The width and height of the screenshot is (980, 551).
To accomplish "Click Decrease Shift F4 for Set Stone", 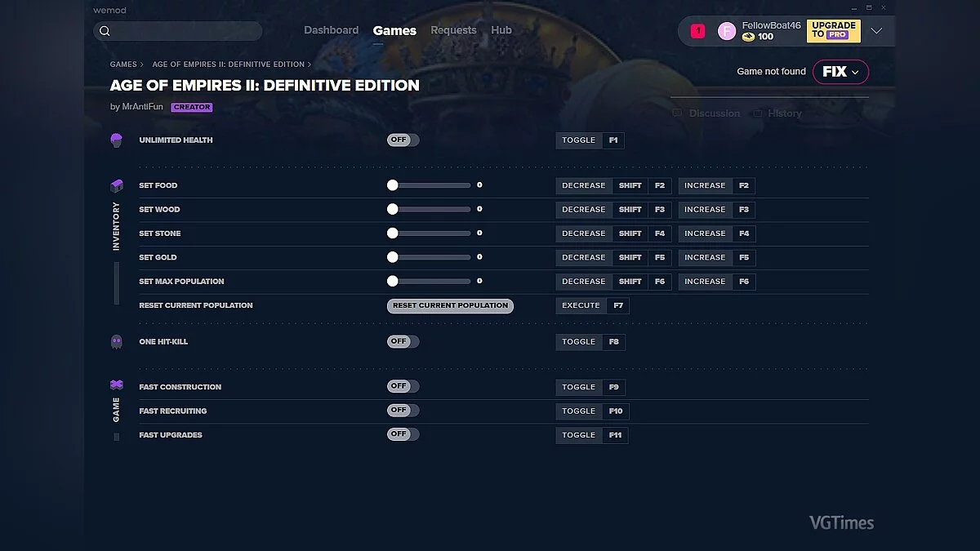I will [613, 233].
